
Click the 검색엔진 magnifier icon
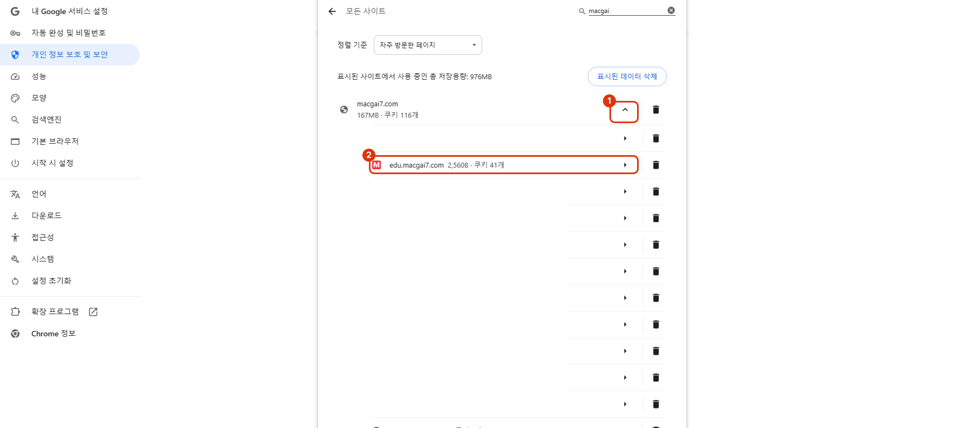coord(15,120)
